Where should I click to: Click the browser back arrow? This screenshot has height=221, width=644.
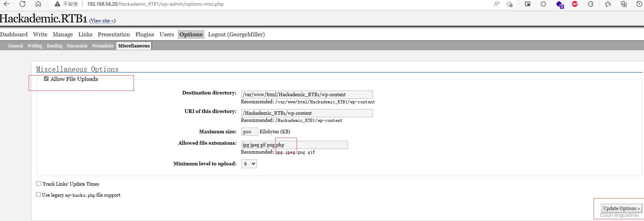click(x=7, y=4)
